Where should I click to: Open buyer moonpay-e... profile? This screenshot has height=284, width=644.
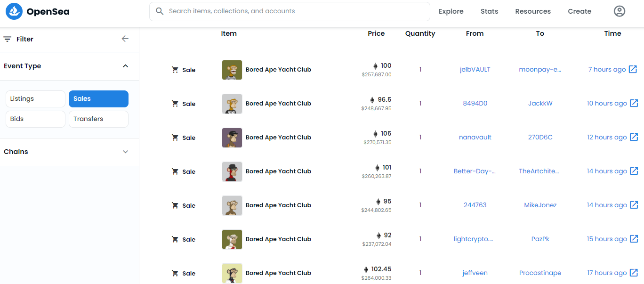[540, 69]
